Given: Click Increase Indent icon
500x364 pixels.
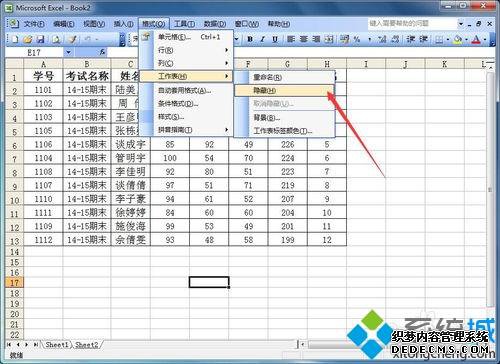Looking at the screenshot, I should pos(423,39).
